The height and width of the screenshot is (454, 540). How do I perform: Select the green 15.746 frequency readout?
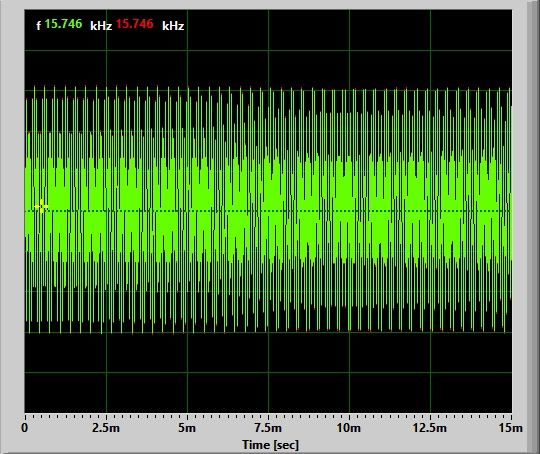pyautogui.click(x=63, y=24)
